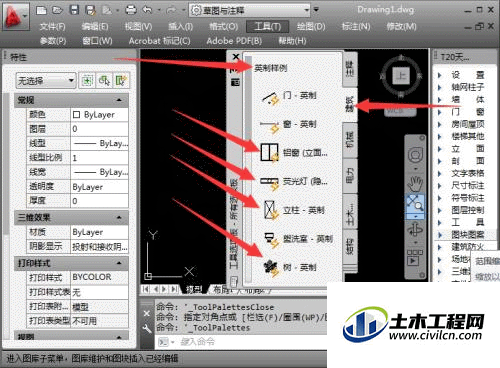Open the SteeringWheel on navigation bar
The image size is (500, 368).
[x=415, y=155]
